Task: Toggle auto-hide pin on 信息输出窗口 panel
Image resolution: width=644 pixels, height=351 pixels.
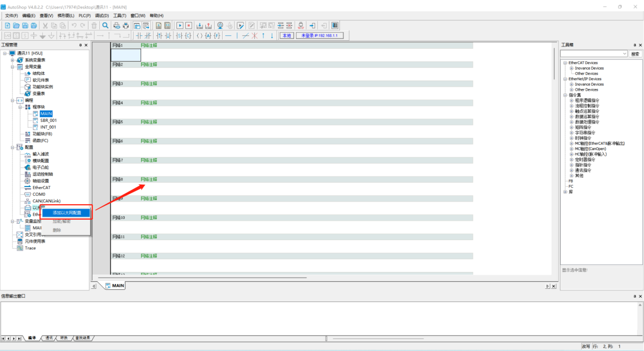Action: (634, 296)
